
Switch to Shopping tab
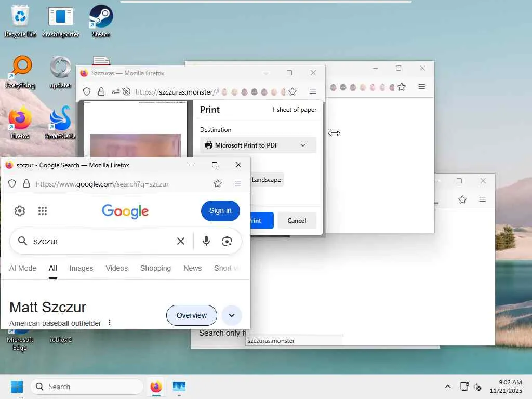coord(156,268)
